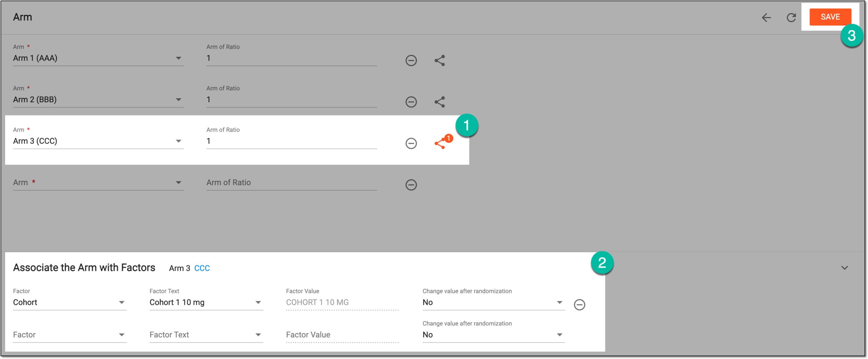Click the blue CCC link
Screen dimensions: 868x359
202,268
